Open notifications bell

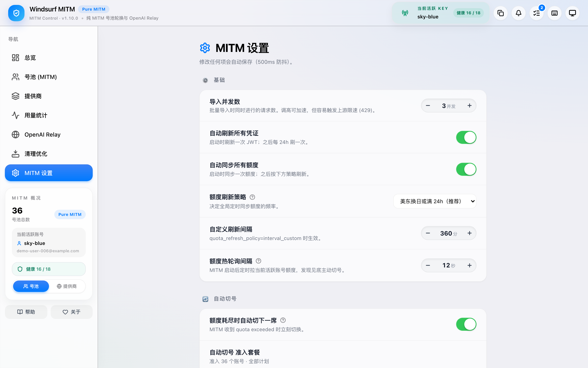pyautogui.click(x=519, y=13)
